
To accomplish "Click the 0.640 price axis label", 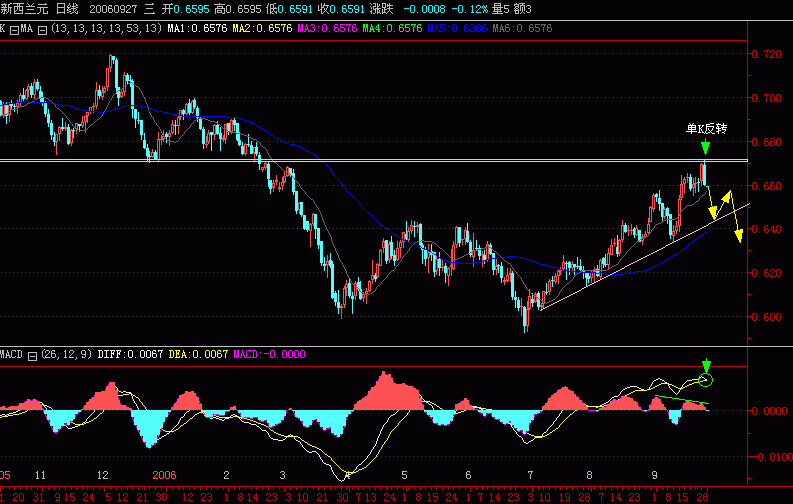I will pyautogui.click(x=767, y=230).
